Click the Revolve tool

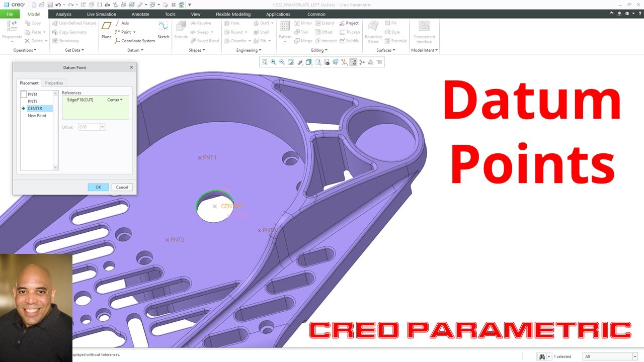pos(200,23)
